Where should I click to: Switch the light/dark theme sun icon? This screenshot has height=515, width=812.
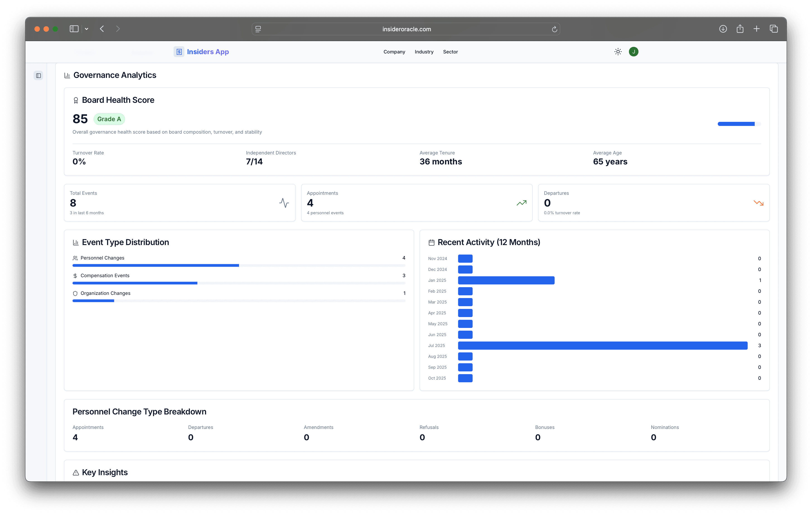(x=618, y=52)
